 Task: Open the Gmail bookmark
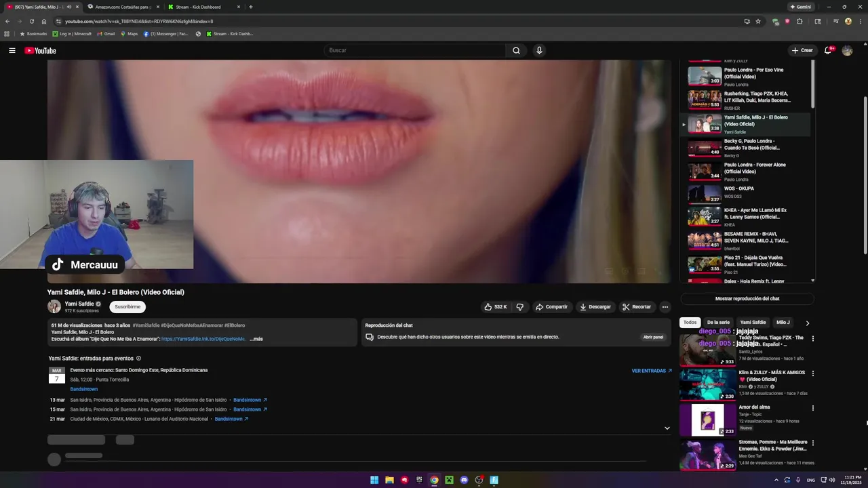click(x=106, y=34)
